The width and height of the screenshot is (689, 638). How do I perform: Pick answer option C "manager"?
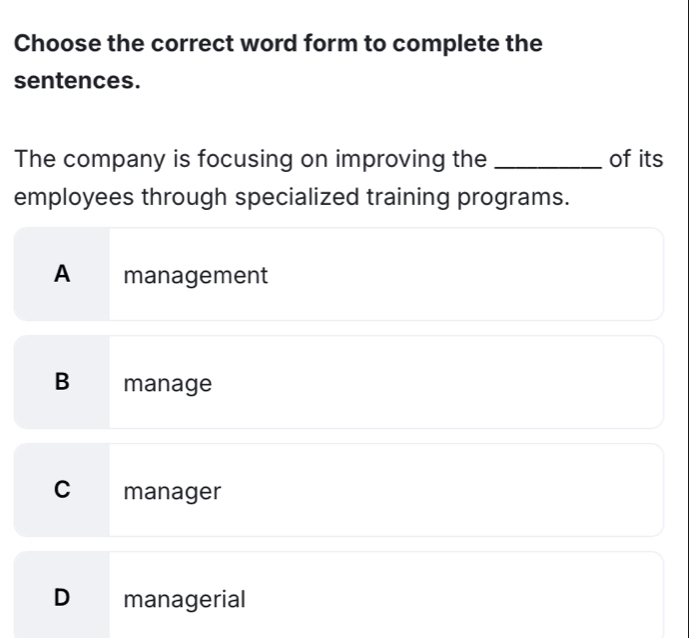coord(338,491)
